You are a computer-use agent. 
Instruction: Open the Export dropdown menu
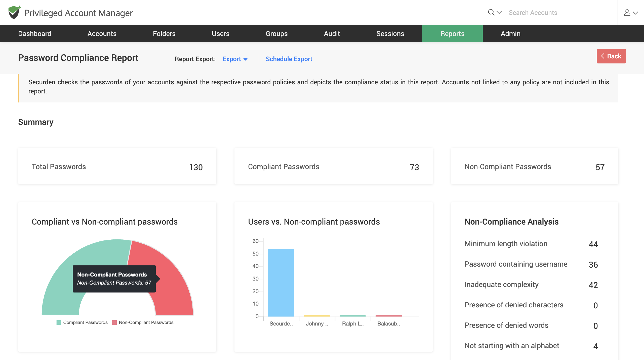234,59
